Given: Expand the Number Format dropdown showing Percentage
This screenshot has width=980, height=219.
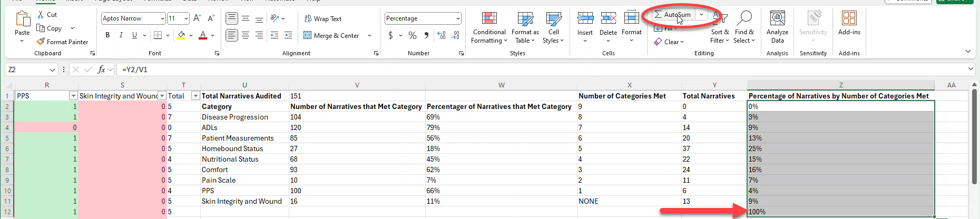Looking at the screenshot, I should pyautogui.click(x=457, y=18).
